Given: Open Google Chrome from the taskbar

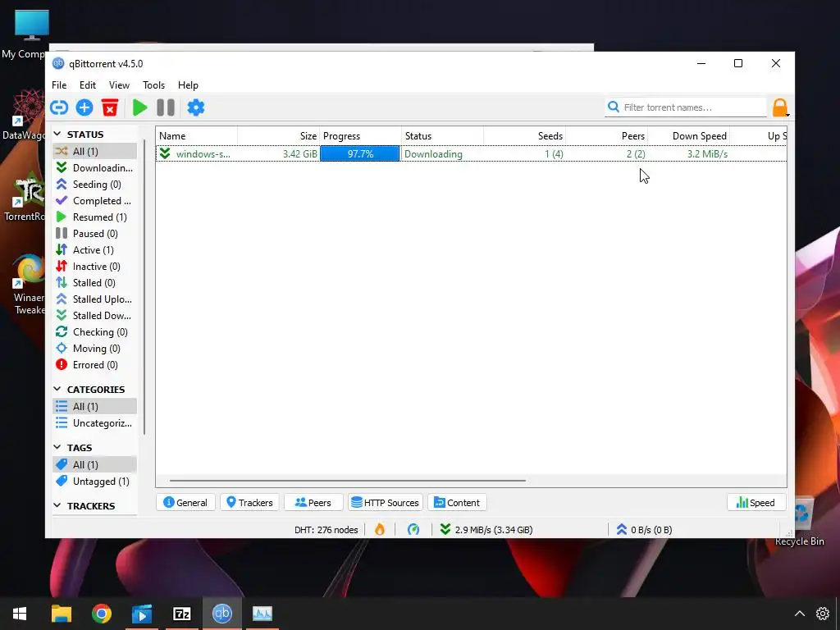Looking at the screenshot, I should 101,614.
